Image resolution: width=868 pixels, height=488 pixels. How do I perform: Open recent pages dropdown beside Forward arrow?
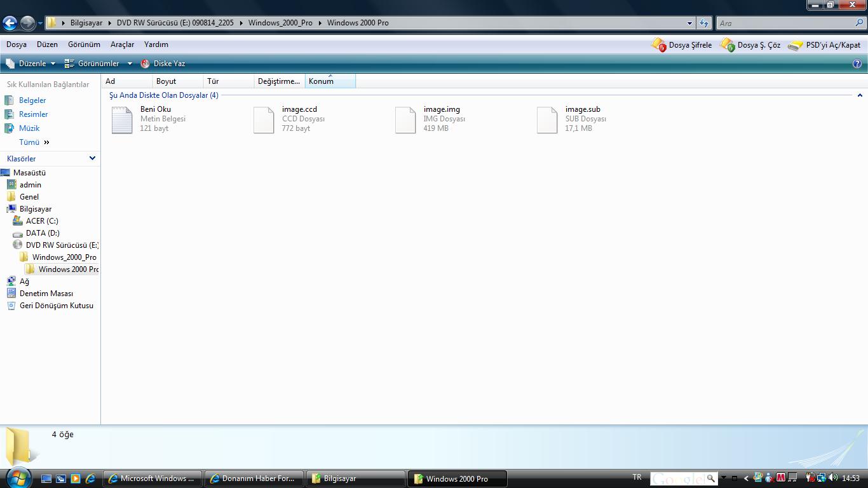pos(40,24)
